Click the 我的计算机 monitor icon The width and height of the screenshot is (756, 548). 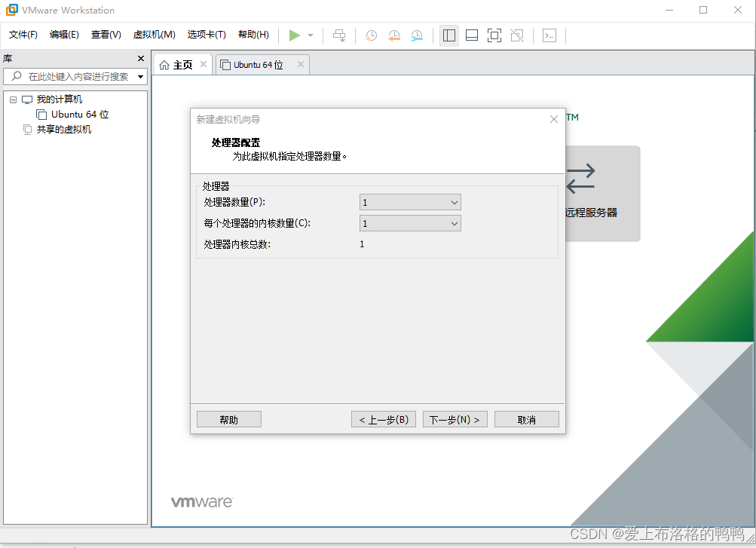click(27, 99)
